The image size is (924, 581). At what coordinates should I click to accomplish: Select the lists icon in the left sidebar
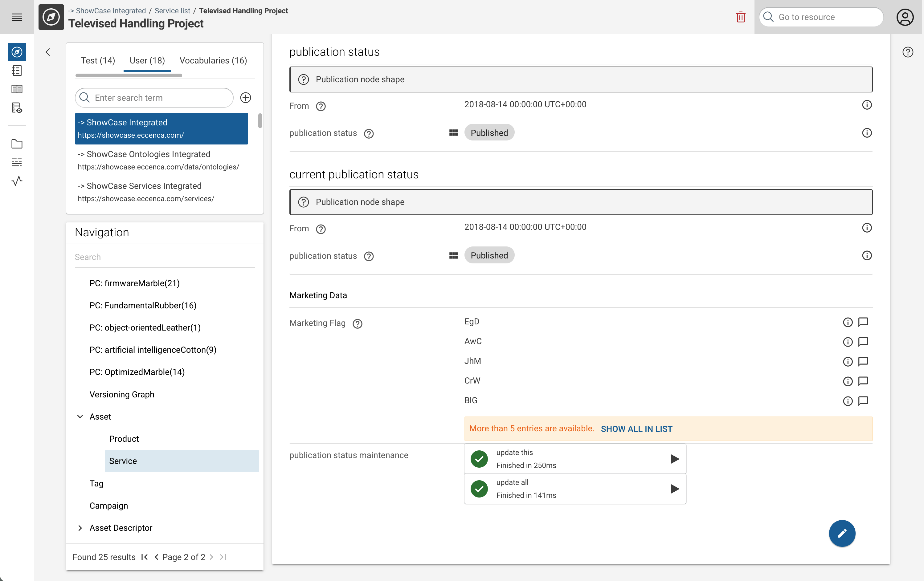point(17,162)
